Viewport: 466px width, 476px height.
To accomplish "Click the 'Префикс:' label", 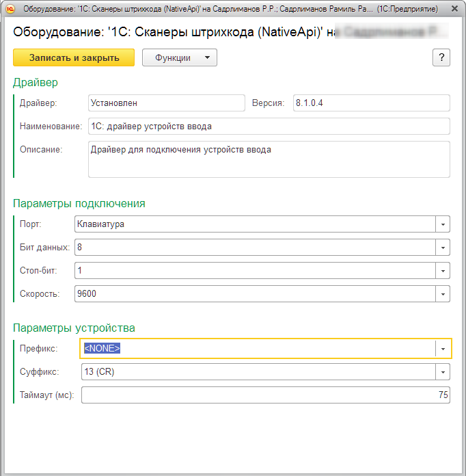I will (x=38, y=349).
